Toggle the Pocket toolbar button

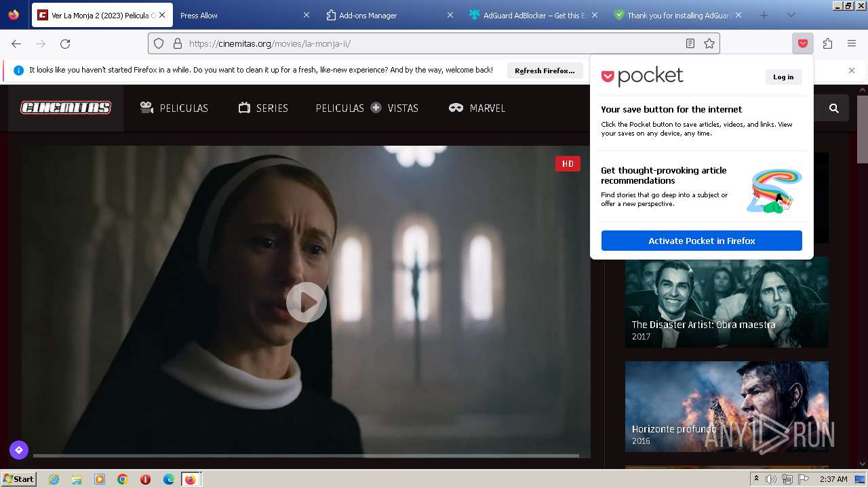(803, 43)
